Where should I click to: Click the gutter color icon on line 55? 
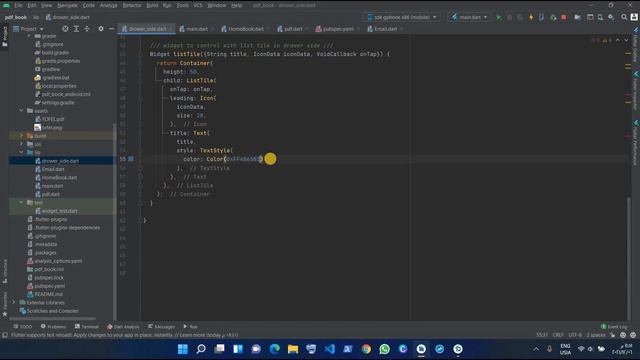(131, 159)
